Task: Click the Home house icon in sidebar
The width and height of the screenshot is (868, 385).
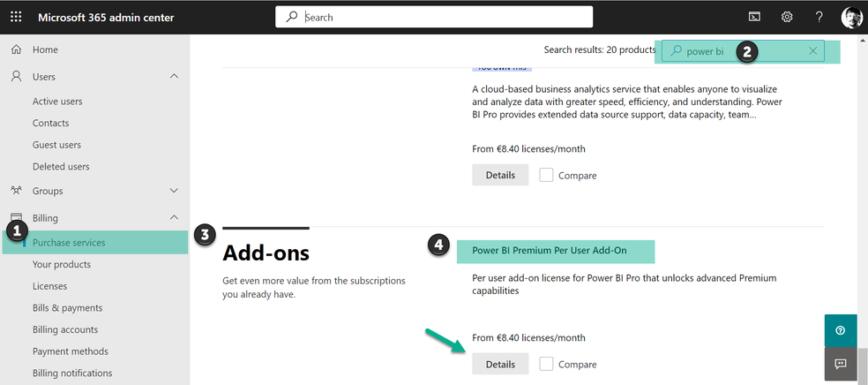Action: coord(17,49)
